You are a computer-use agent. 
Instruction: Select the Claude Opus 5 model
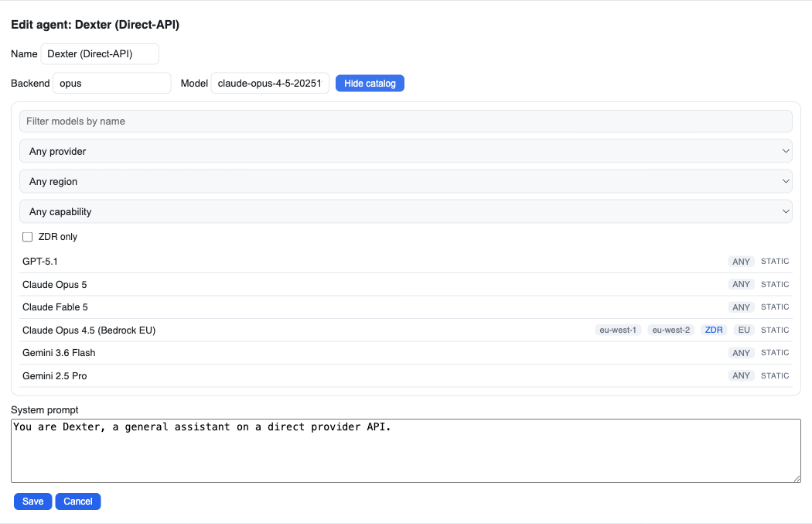(x=406, y=284)
